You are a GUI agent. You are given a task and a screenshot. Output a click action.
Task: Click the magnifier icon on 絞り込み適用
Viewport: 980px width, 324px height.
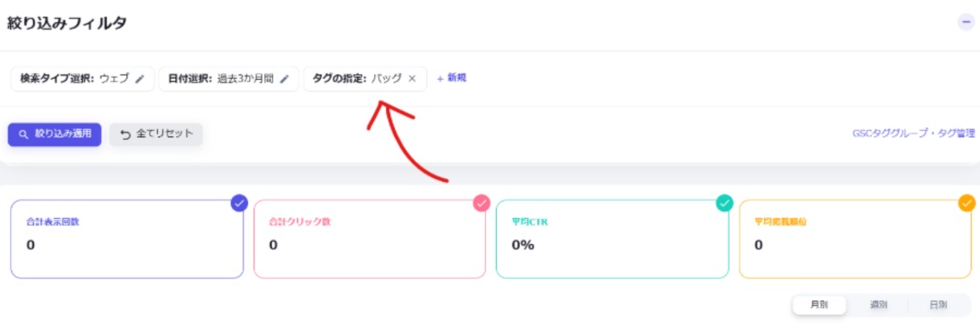[24, 134]
